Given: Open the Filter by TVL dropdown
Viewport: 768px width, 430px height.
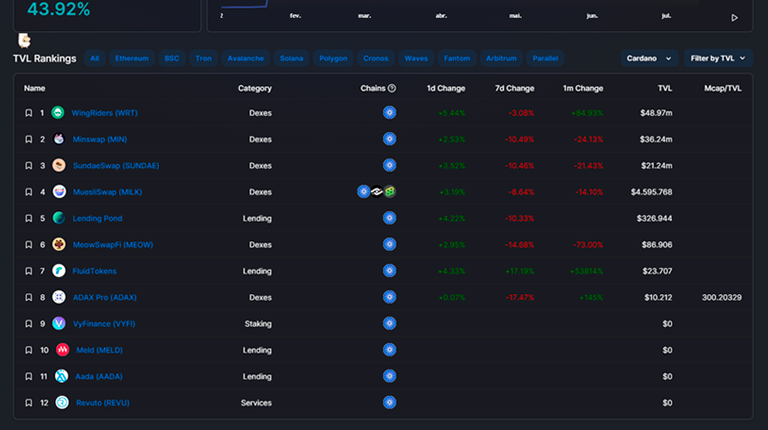Looking at the screenshot, I should [718, 58].
